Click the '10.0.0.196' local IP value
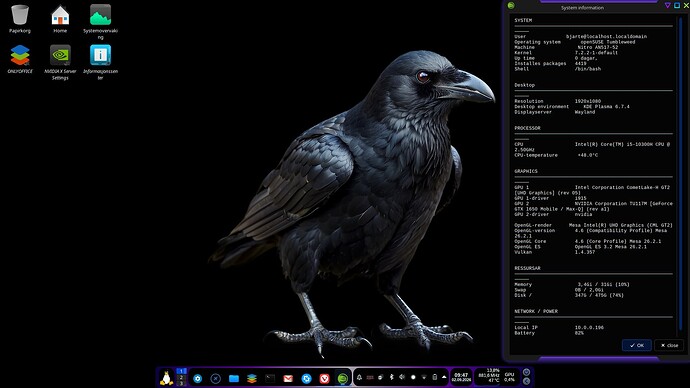The image size is (690, 388). point(589,327)
